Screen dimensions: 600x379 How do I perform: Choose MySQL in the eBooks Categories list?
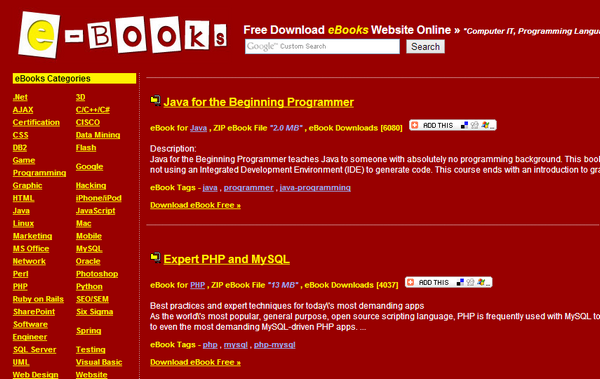89,249
